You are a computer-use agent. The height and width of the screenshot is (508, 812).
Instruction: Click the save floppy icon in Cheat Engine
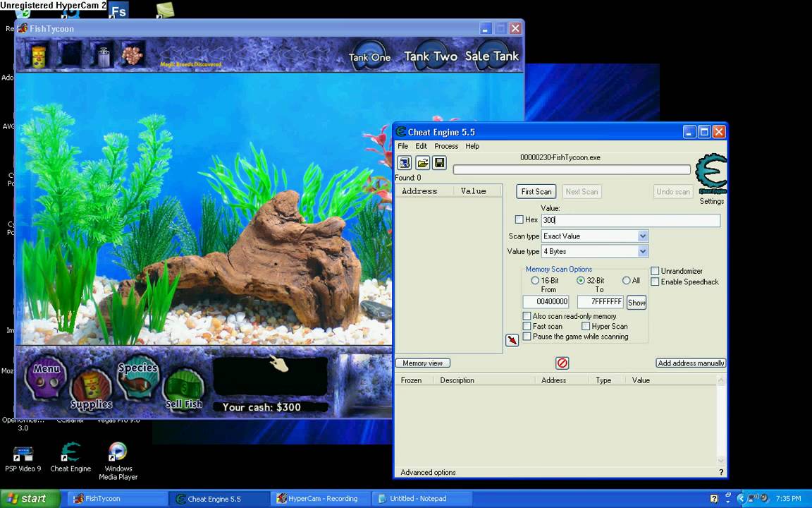[439, 163]
